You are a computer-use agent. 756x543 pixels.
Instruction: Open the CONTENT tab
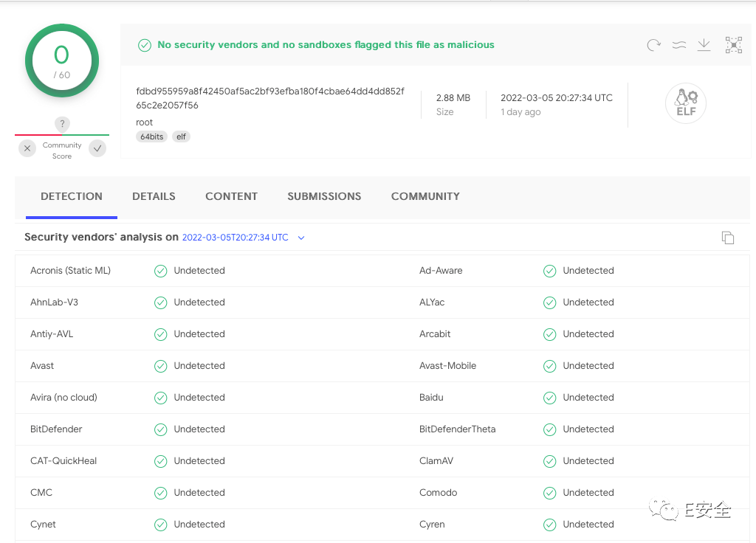231,196
